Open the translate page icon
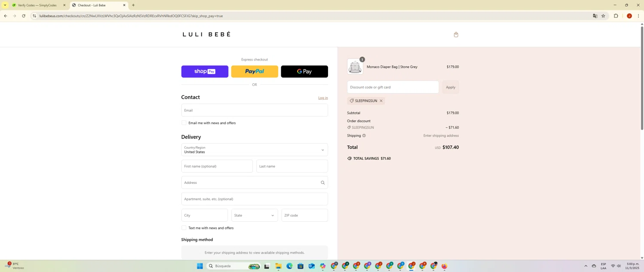644x272 pixels. (595, 16)
